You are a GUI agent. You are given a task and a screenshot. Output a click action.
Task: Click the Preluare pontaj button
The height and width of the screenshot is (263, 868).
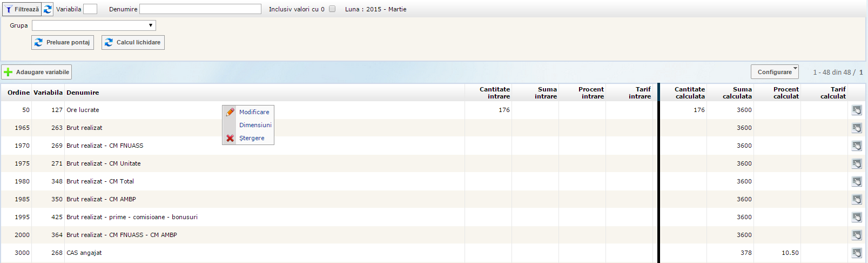63,42
